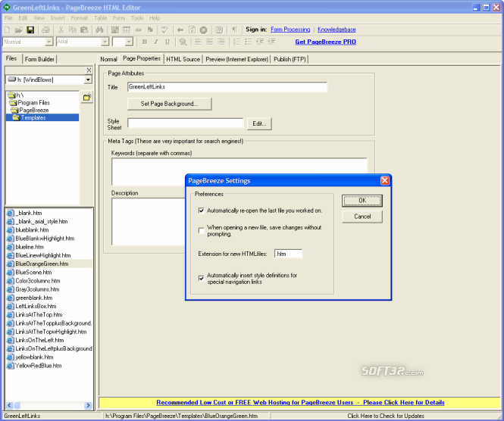504x421 pixels.
Task: Open the Knowledgebase link
Action: (337, 30)
